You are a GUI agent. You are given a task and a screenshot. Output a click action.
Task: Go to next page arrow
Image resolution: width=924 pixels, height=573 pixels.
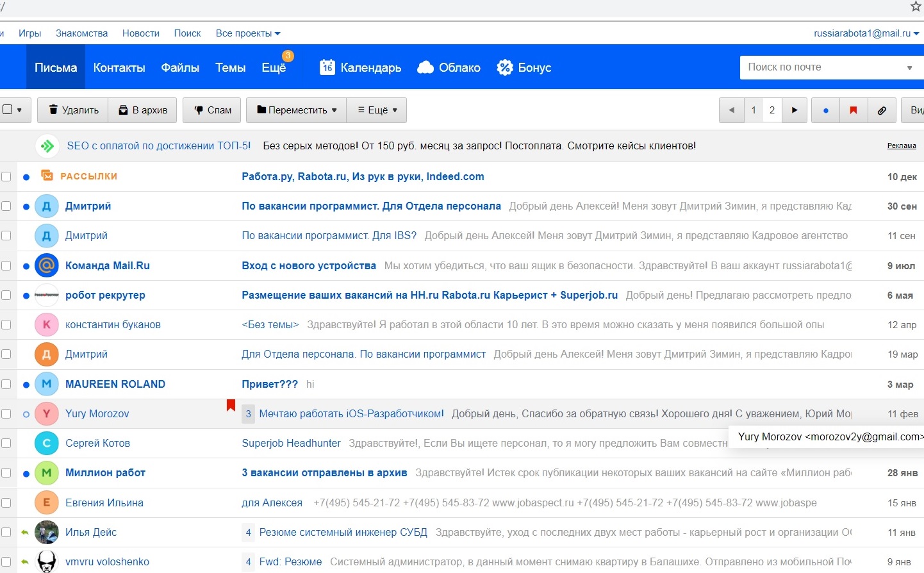tap(795, 110)
